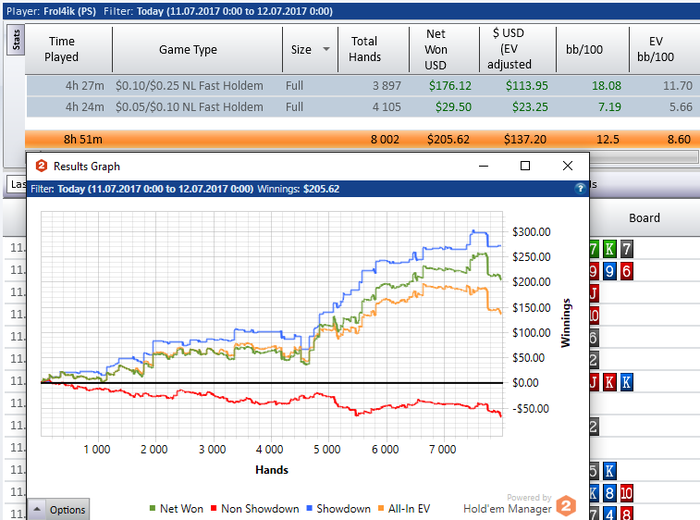The width and height of the screenshot is (700, 520).
Task: Click the 18.08 bb/100 value
Action: 606,86
